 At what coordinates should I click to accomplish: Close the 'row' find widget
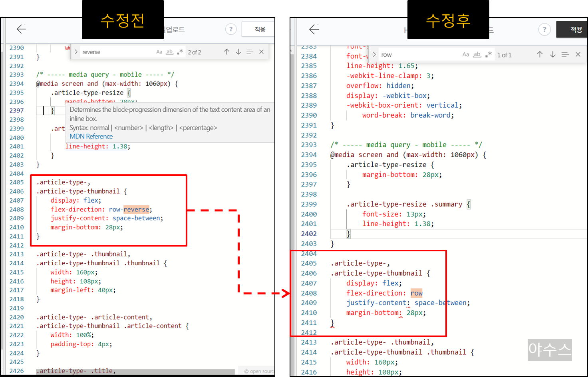click(x=578, y=55)
